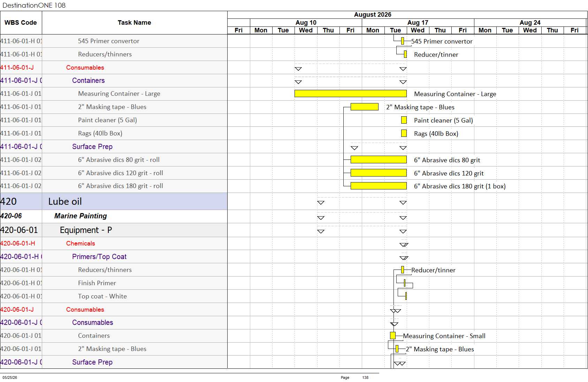Image resolution: width=588 pixels, height=382 pixels.
Task: Click the Paint cleaner (5 Gal) yellow bar
Action: coord(404,120)
